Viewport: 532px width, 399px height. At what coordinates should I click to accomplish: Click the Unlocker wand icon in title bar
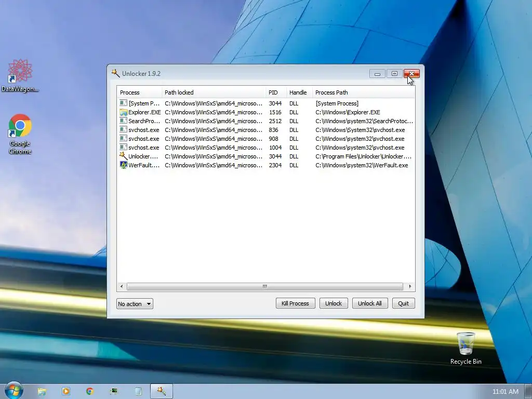(x=116, y=73)
